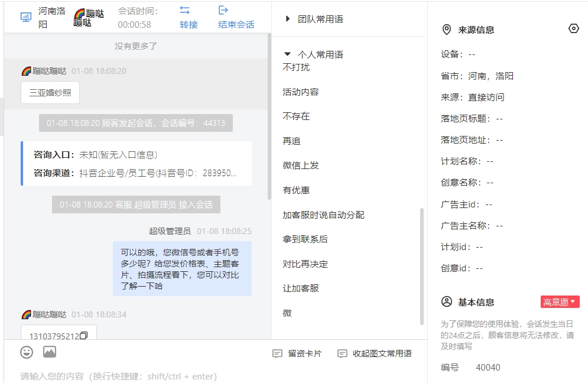Click the 广告主id field

(x=466, y=205)
